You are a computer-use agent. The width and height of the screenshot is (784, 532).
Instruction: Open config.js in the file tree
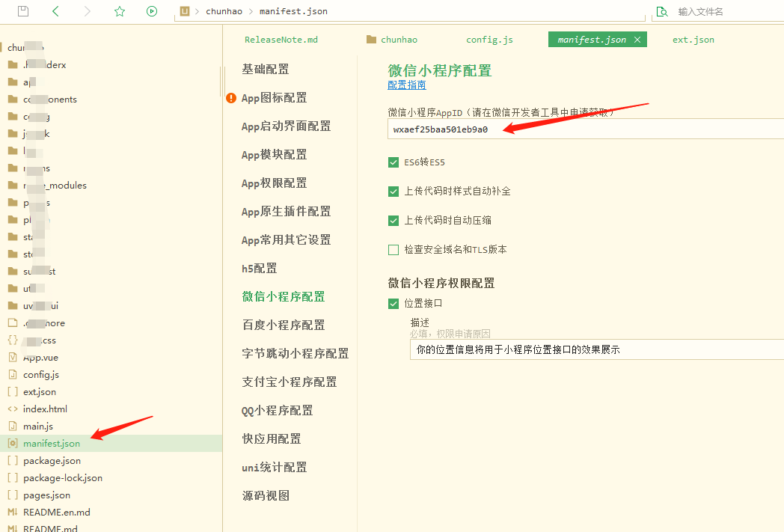point(41,375)
